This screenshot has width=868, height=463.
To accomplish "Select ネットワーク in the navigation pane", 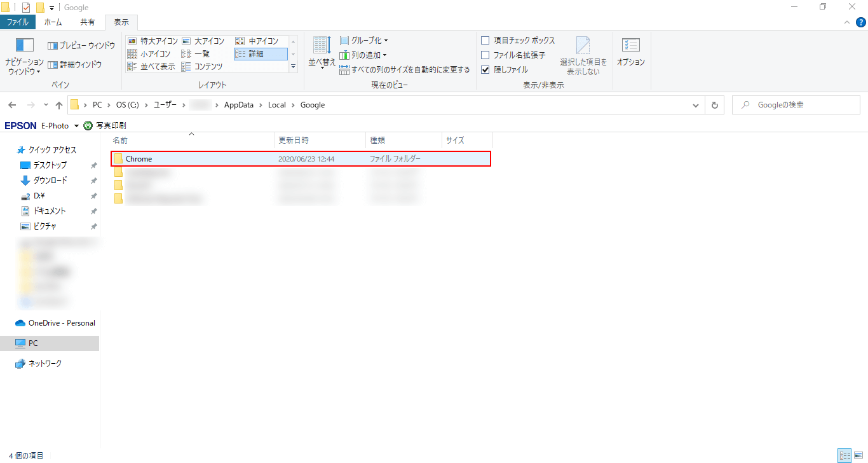I will click(39, 364).
